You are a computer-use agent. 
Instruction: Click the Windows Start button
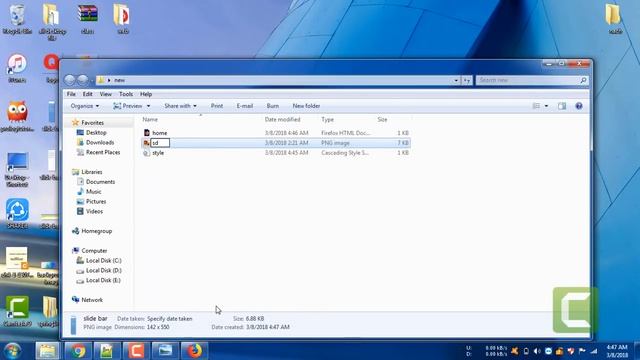click(13, 351)
